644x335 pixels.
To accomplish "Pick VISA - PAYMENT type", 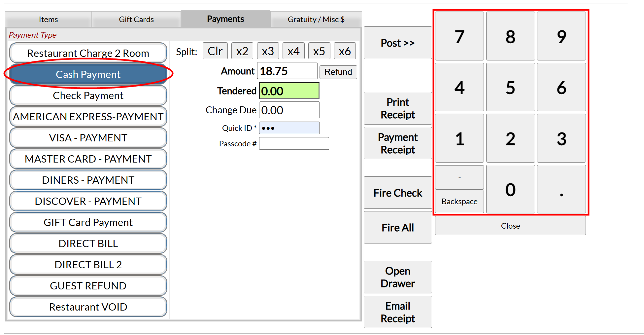I will (88, 137).
